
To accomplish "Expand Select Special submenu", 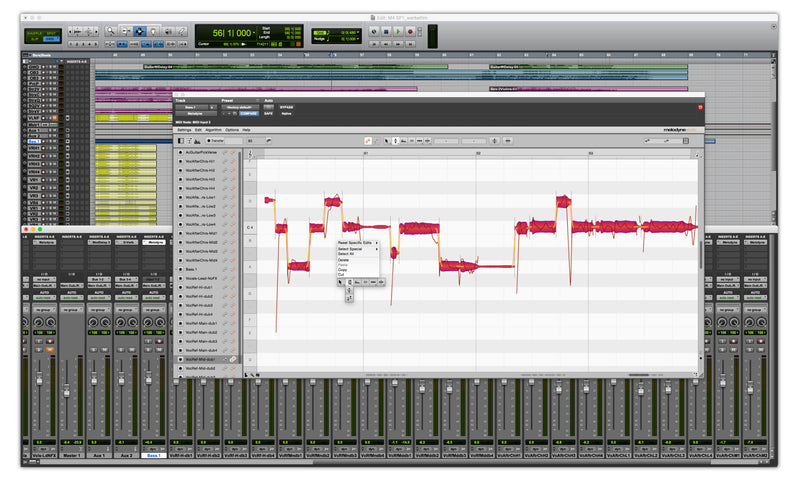I will click(x=358, y=248).
